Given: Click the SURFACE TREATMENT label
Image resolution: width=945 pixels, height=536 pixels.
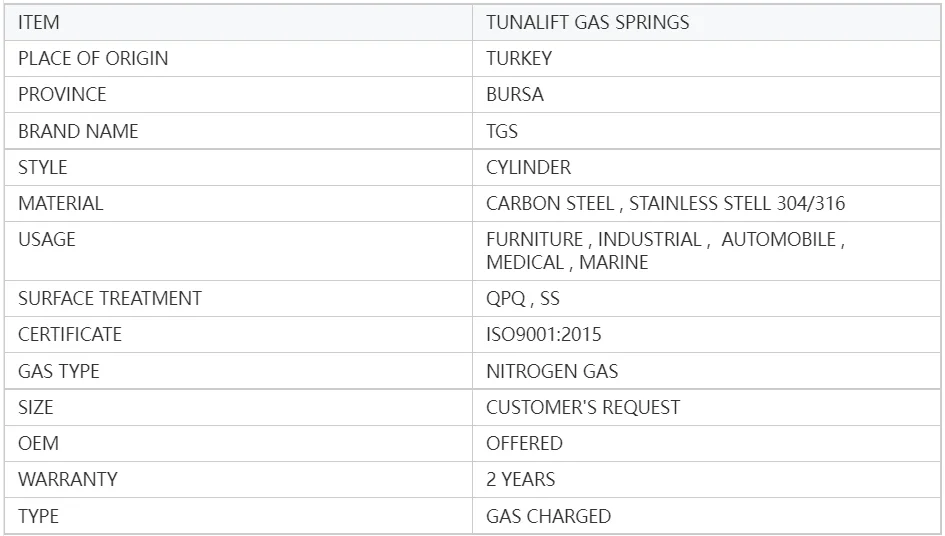Looking at the screenshot, I should click(x=109, y=298).
